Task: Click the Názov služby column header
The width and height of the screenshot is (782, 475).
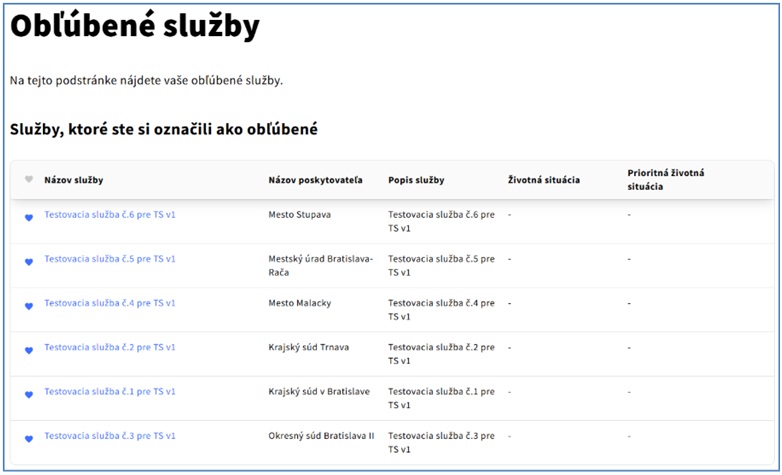Action: [x=74, y=180]
